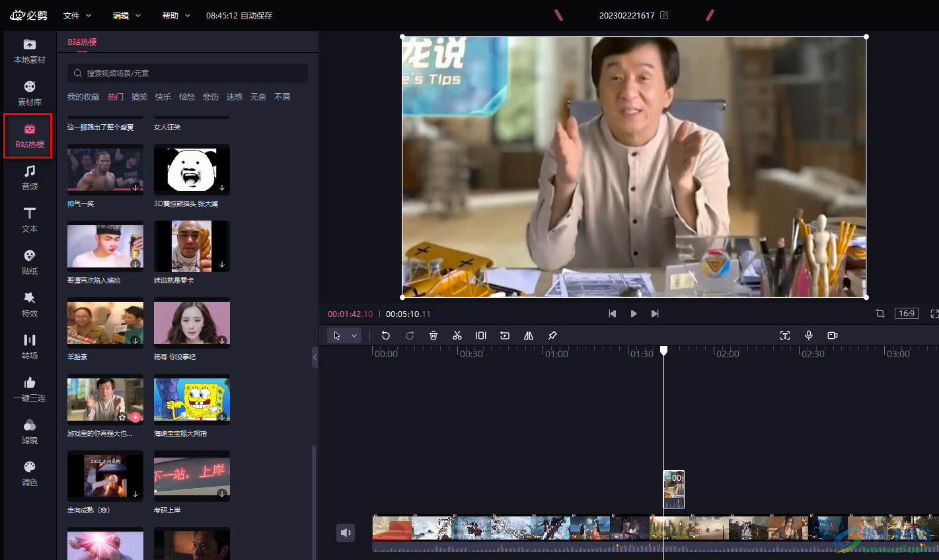Open the 贴纸 stickers panel
939x560 pixels.
click(30, 262)
